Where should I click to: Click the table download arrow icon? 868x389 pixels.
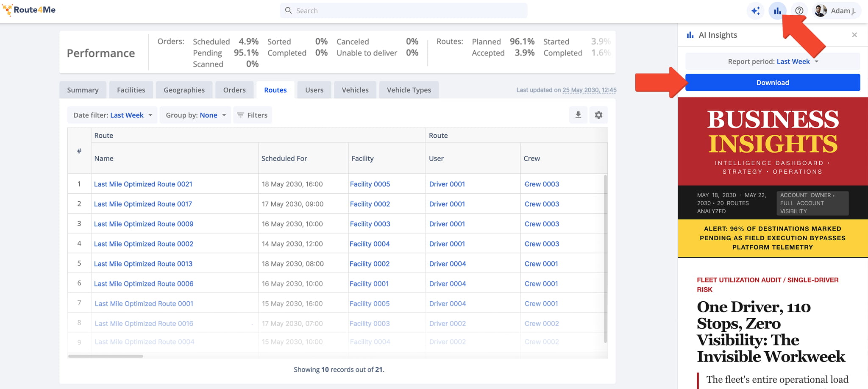click(x=578, y=115)
